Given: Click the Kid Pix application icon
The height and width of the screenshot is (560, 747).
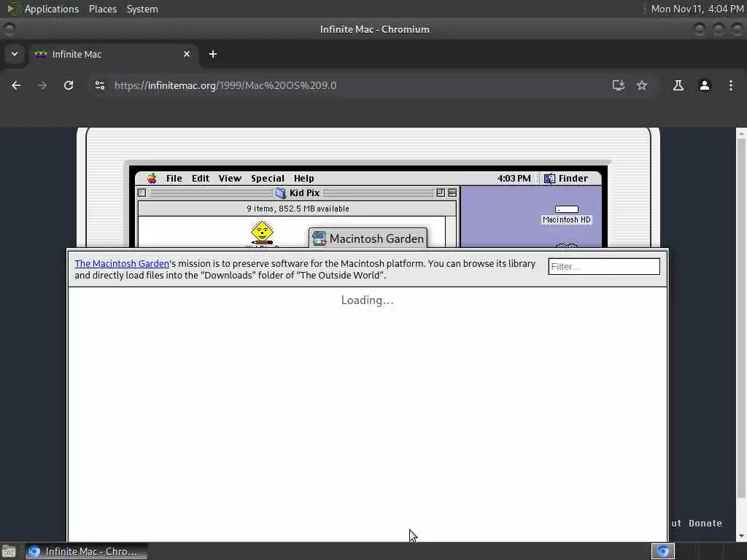Looking at the screenshot, I should click(262, 233).
